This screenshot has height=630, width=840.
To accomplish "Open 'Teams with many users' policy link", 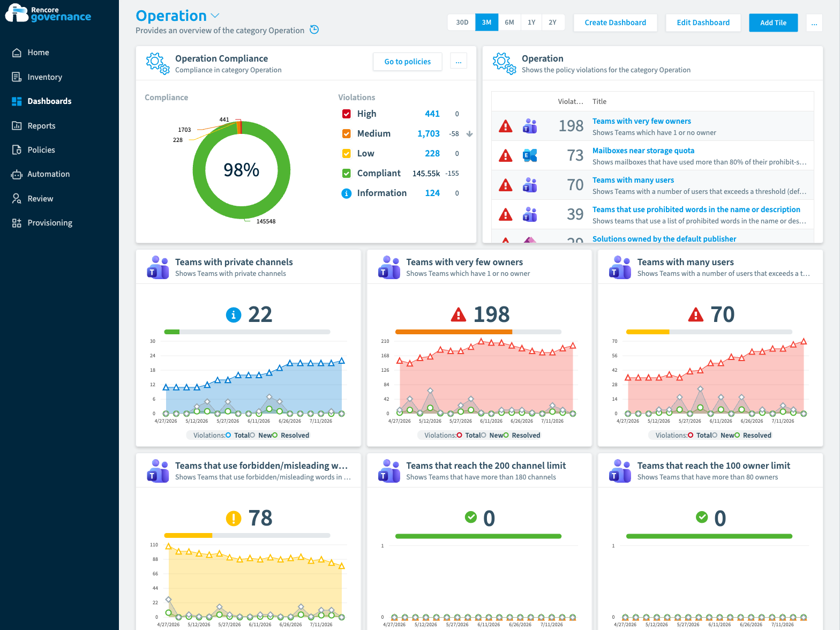I will pos(633,181).
